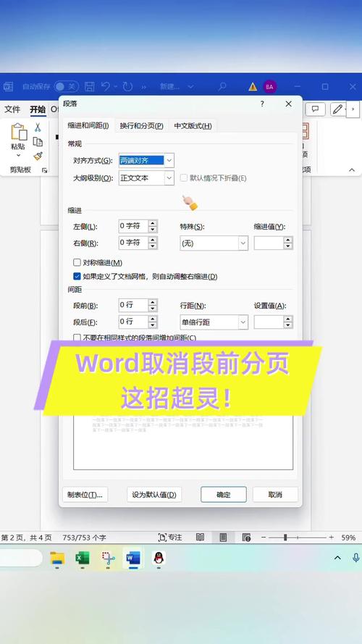Click the 缩进值 input field
362x644 pixels.
(x=269, y=243)
